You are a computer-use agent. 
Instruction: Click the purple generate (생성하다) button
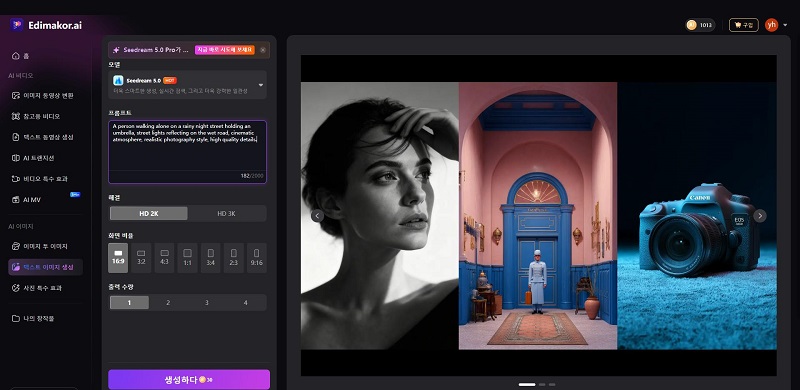click(189, 380)
